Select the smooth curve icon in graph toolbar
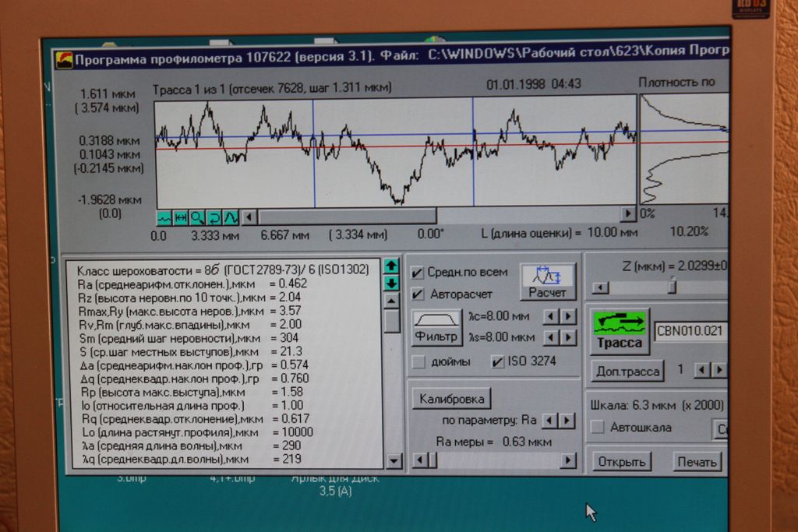Image resolution: width=798 pixels, height=532 pixels. pyautogui.click(x=230, y=218)
